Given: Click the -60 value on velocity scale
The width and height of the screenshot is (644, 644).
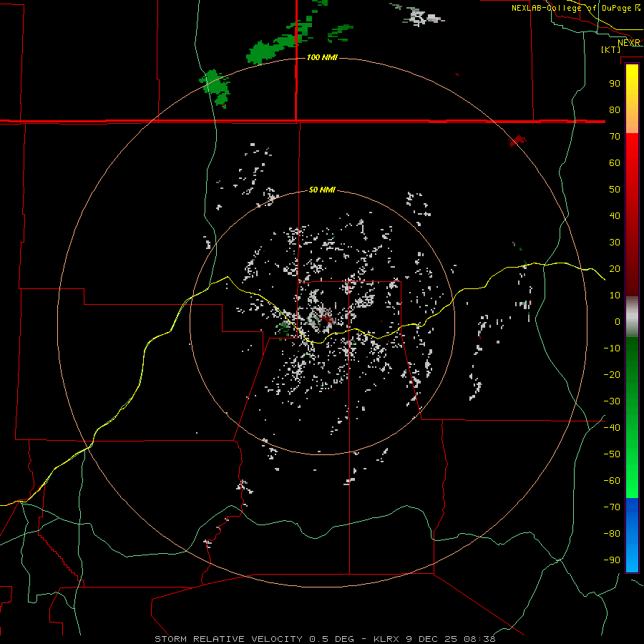Looking at the screenshot, I should point(612,481).
